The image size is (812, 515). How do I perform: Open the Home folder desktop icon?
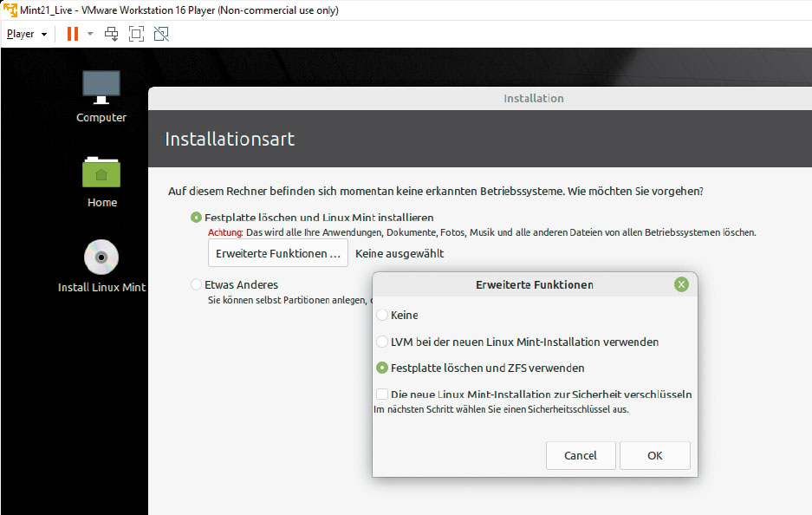click(101, 182)
